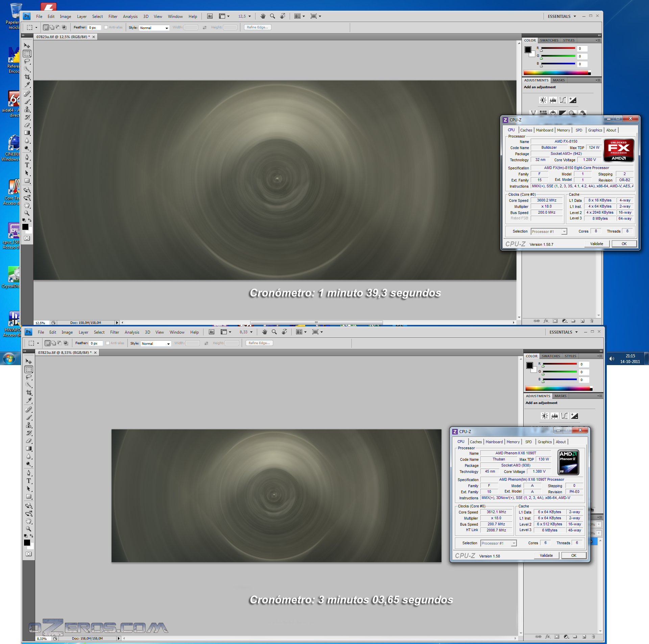Click Validate button in FX-8150 CPU-Z window
Screen dimensions: 649x644
coord(597,244)
